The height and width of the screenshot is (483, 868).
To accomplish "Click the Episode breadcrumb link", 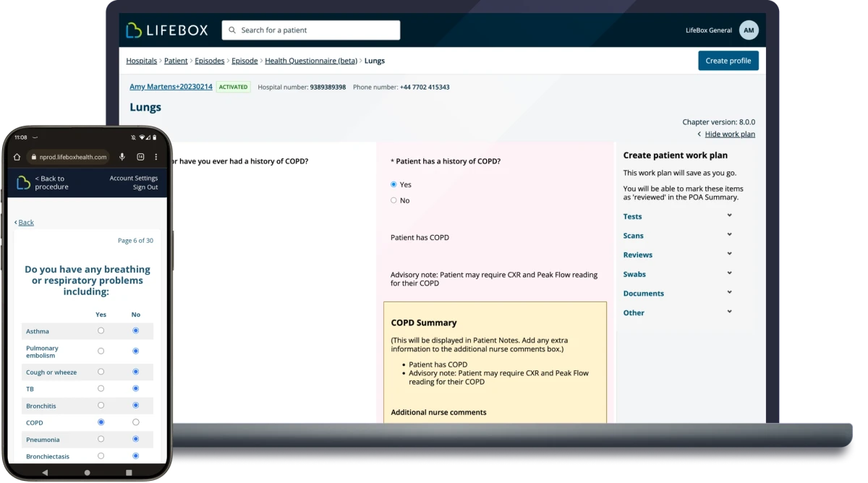I will pyautogui.click(x=244, y=61).
